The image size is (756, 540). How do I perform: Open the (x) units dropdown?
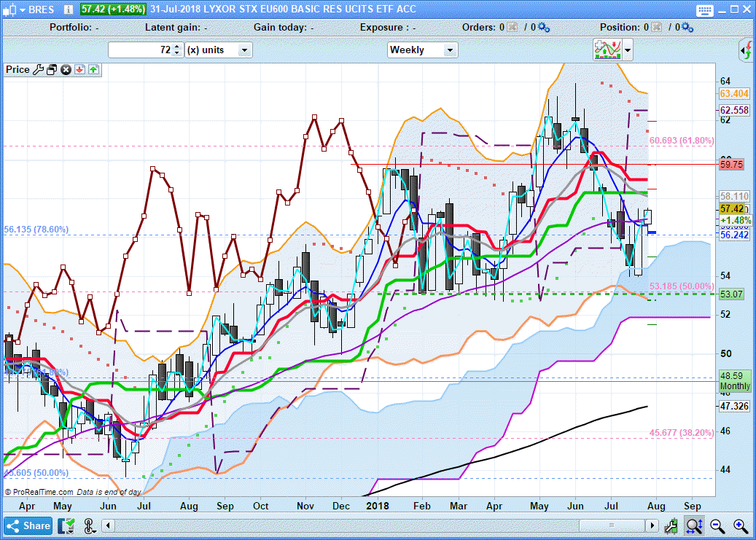point(219,50)
